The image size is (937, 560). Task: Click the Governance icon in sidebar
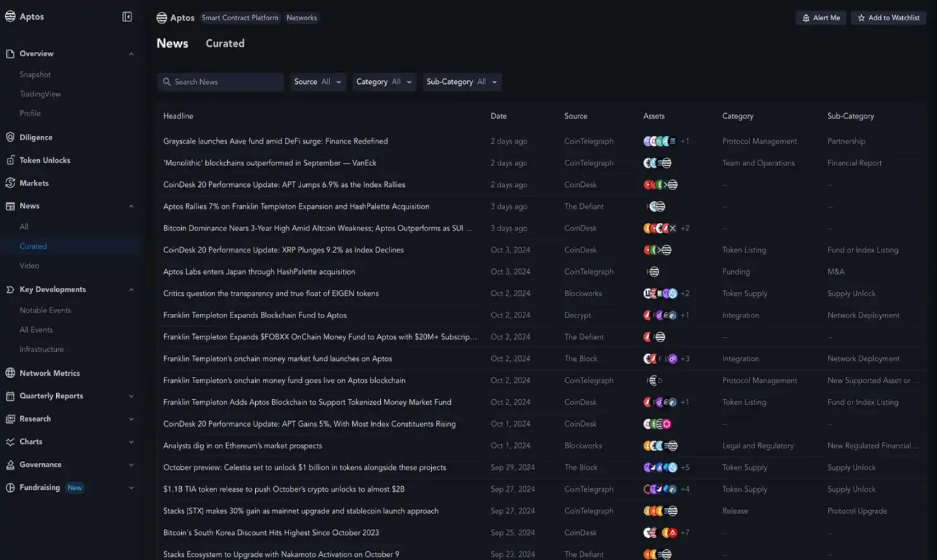[x=10, y=465]
